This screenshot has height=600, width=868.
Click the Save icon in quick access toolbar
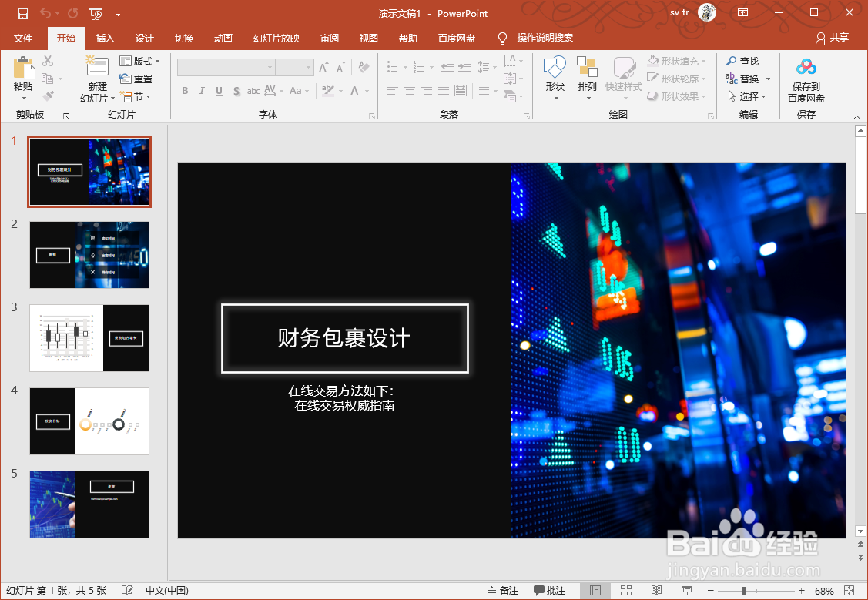click(x=22, y=13)
